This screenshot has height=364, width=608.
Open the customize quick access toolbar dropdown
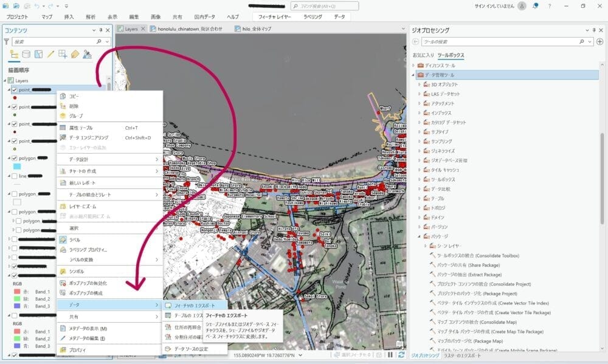coord(66,6)
